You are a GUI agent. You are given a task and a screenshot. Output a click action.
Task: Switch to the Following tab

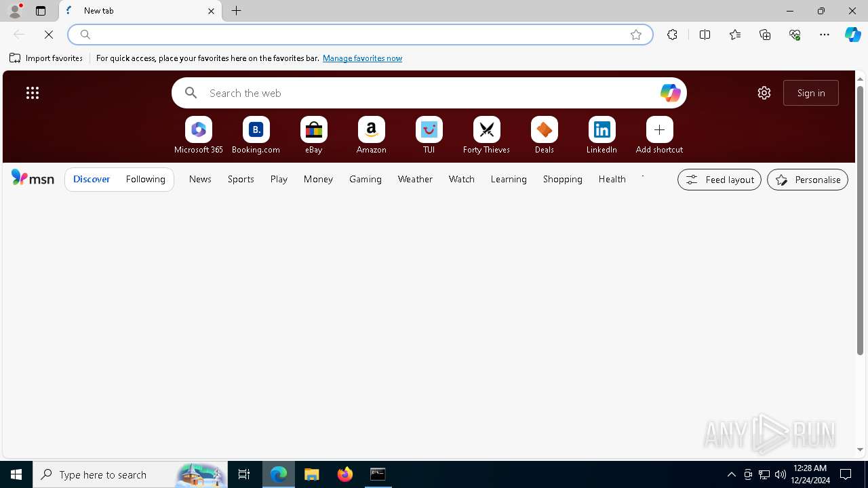(x=146, y=179)
